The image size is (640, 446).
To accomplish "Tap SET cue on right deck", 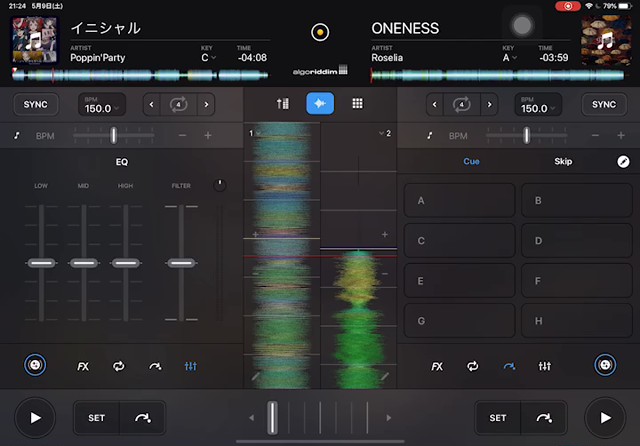I will click(498, 418).
